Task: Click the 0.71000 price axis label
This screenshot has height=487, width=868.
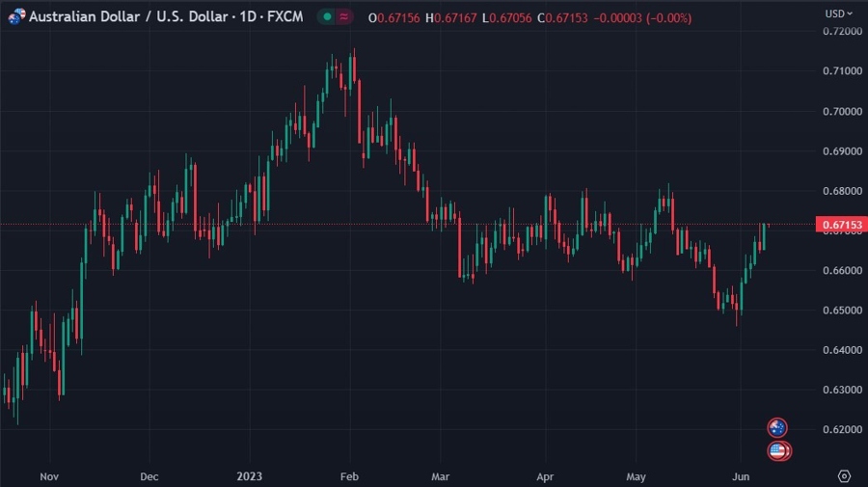Action: coord(842,70)
